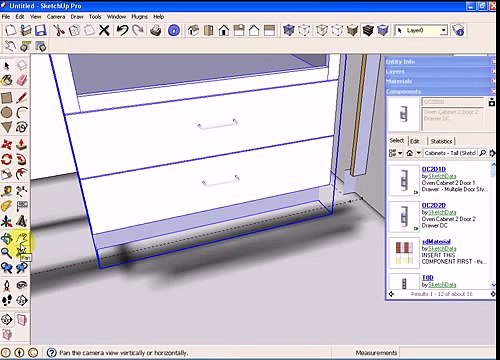Activate the Follow Me tool
Screen dimensions: 500x360
22,159
